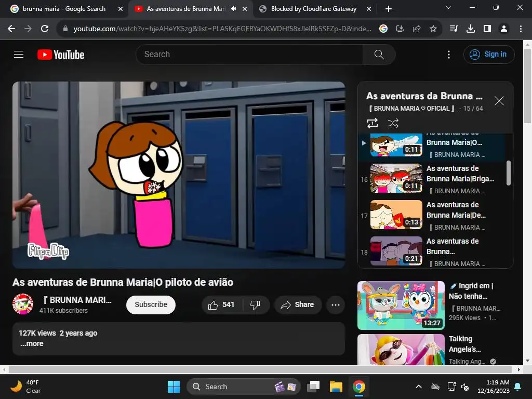Share this page icon in address bar

pos(417,29)
